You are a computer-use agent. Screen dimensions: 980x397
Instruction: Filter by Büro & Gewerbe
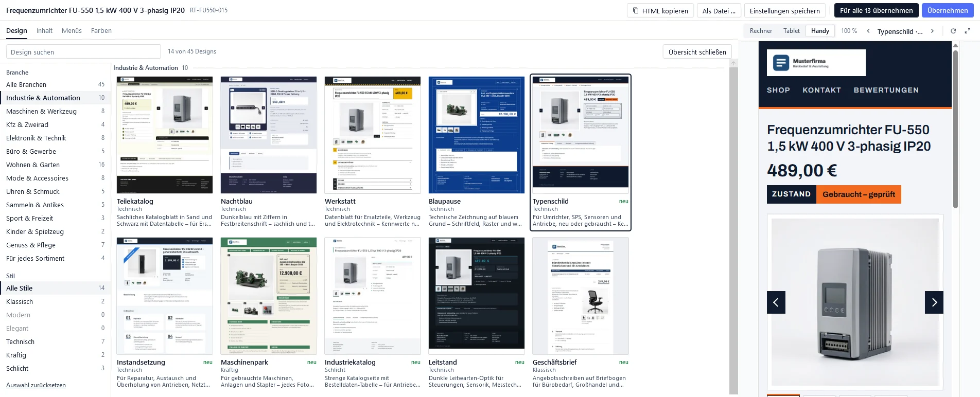[55, 151]
